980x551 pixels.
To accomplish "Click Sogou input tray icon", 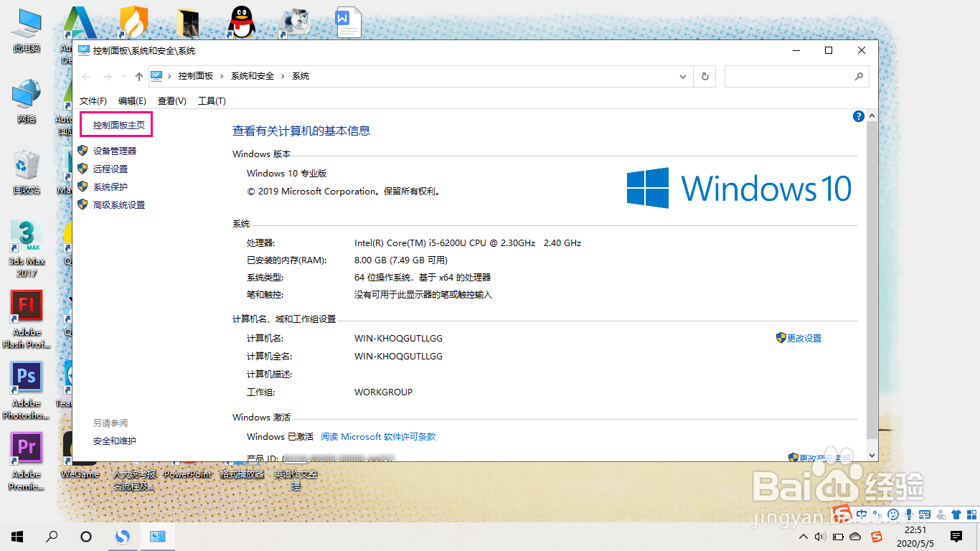I will [x=876, y=536].
